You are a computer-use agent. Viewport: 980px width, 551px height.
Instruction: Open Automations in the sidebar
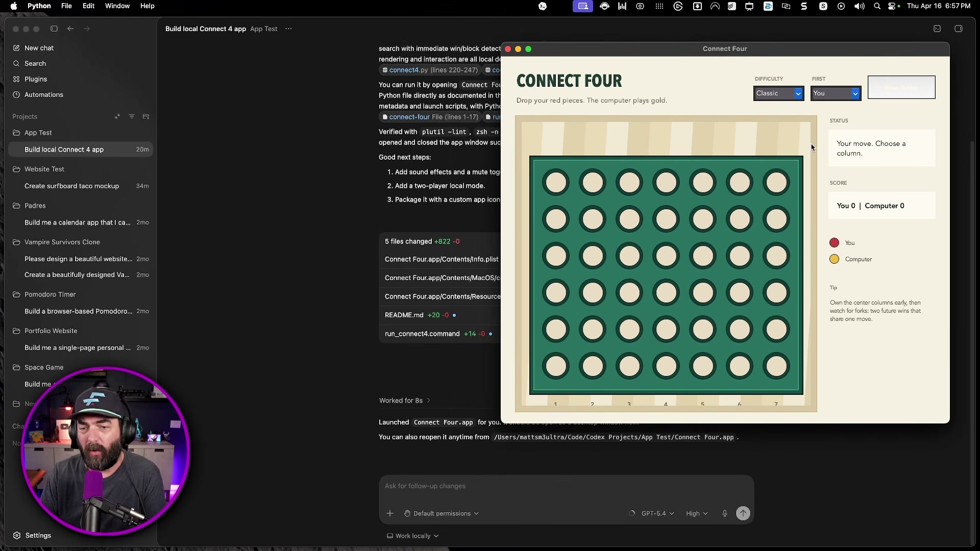pos(43,94)
